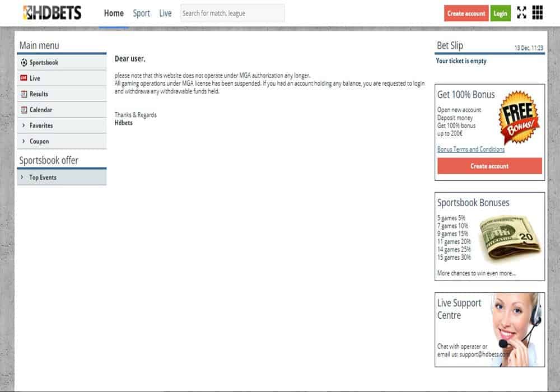Click the 'Dear user,' heading
Viewport: 560px width, 392px height.
pos(130,59)
